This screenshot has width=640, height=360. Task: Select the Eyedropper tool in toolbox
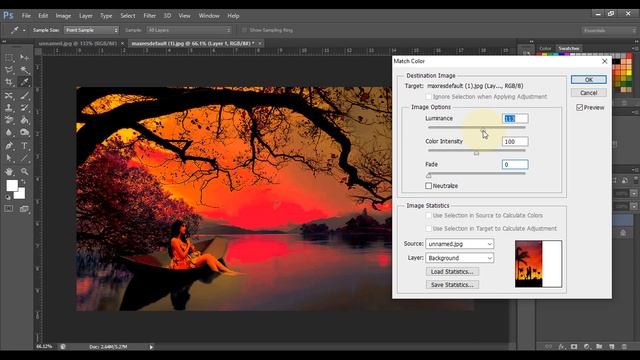24,82
